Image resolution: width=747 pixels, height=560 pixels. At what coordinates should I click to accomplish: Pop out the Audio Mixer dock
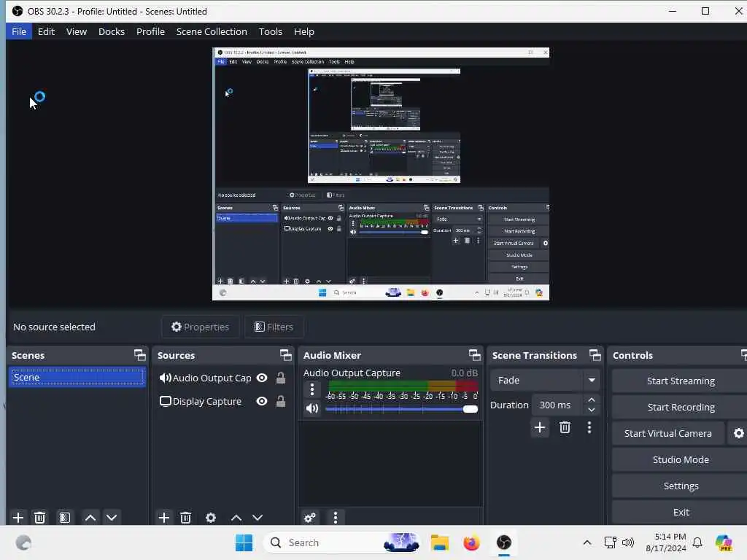(x=474, y=355)
